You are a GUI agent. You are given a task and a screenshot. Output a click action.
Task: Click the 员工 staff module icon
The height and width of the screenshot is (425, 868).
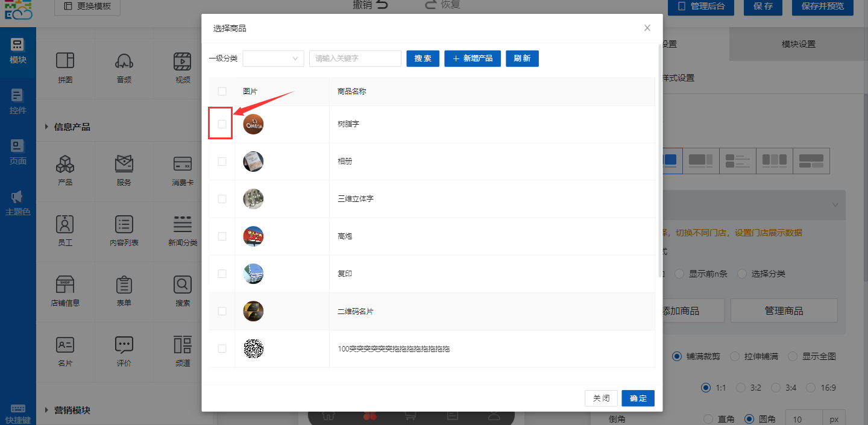[x=65, y=224]
